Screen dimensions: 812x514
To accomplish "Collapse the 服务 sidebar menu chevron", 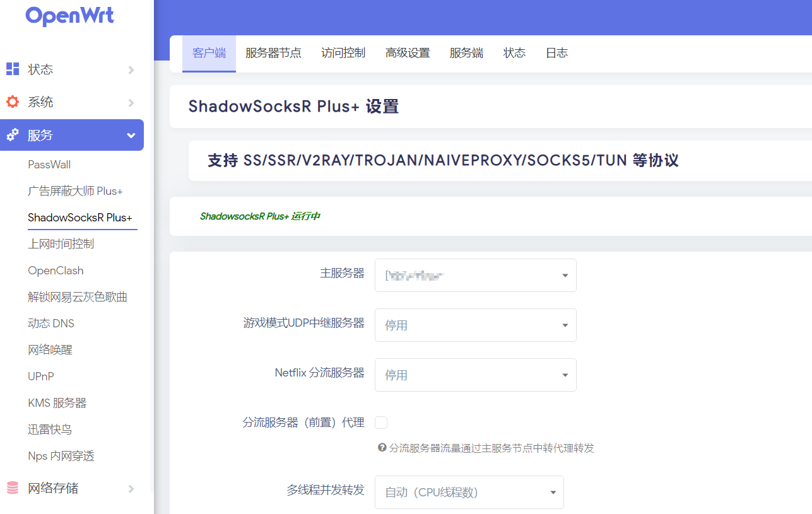I will [x=131, y=136].
